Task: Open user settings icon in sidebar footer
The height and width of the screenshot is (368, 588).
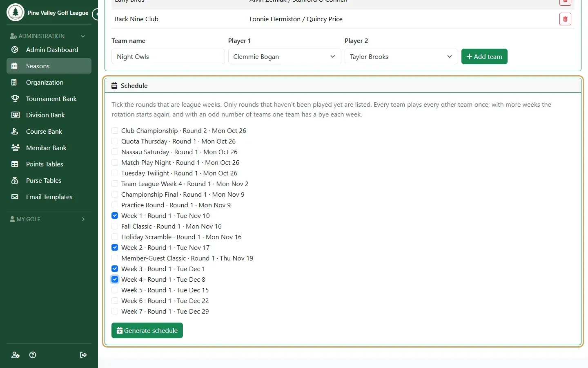Action: coord(16,355)
